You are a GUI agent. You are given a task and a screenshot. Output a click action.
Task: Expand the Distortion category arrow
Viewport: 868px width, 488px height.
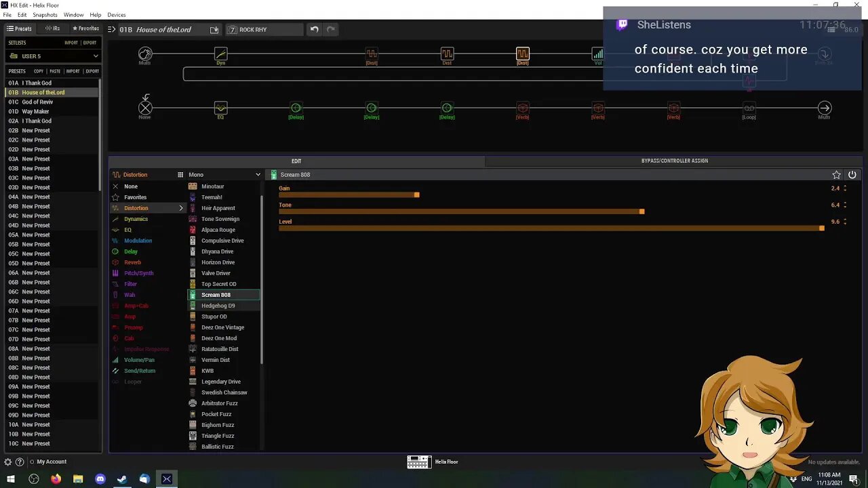181,208
